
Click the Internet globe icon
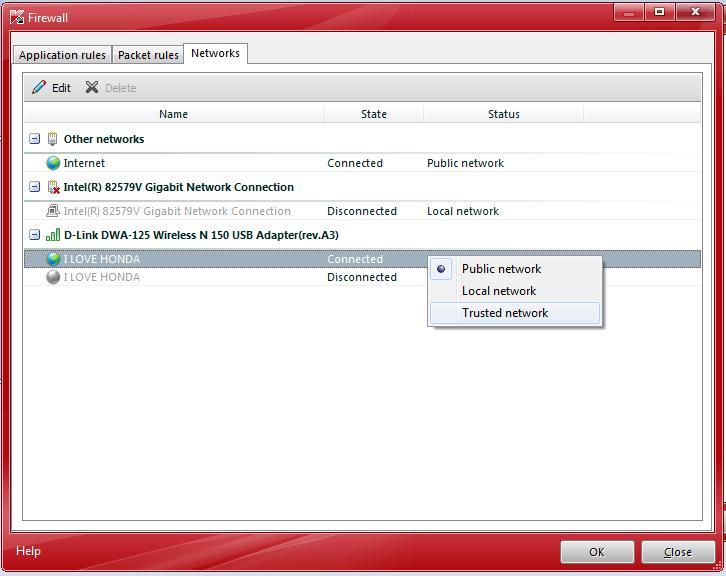click(x=53, y=163)
